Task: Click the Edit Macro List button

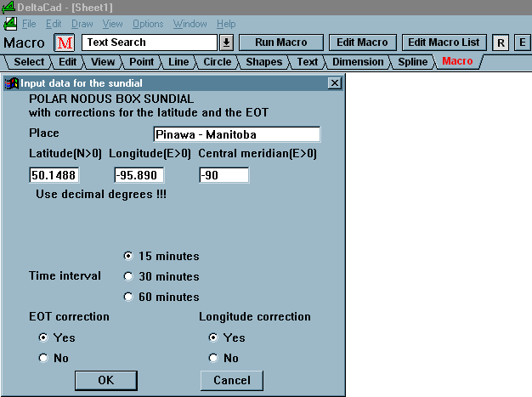Action: click(x=444, y=43)
